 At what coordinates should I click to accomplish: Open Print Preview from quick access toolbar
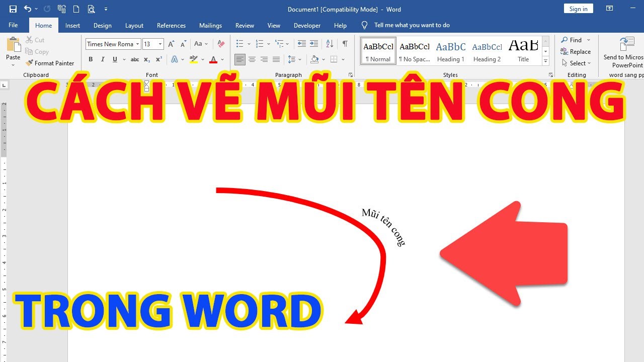[x=91, y=9]
